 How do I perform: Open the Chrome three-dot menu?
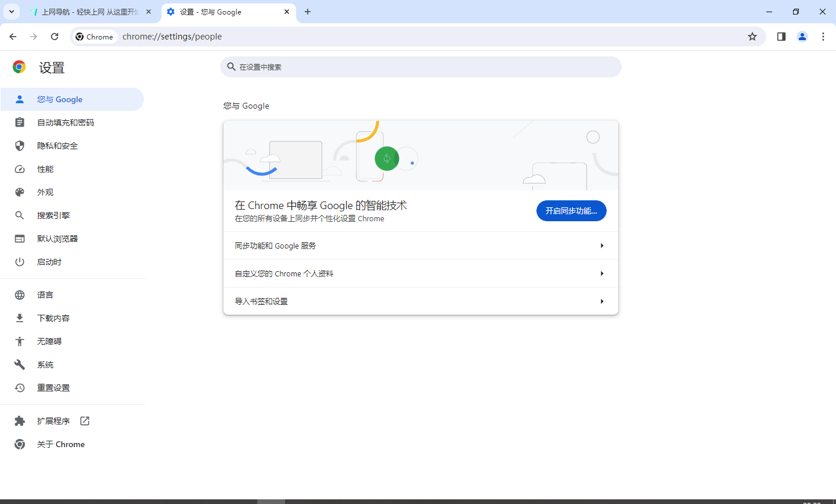click(823, 37)
